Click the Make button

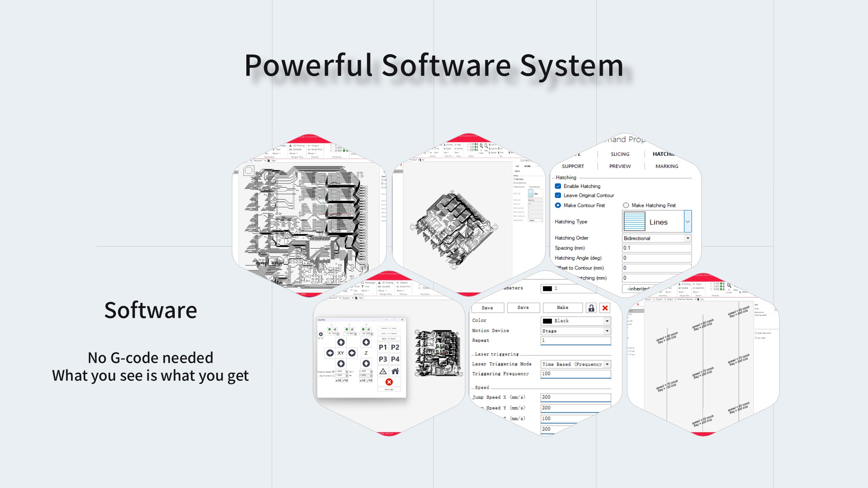[x=563, y=308]
